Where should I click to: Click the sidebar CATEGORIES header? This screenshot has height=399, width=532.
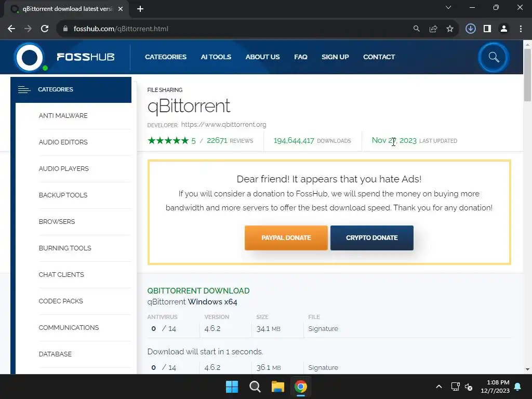pyautogui.click(x=71, y=89)
